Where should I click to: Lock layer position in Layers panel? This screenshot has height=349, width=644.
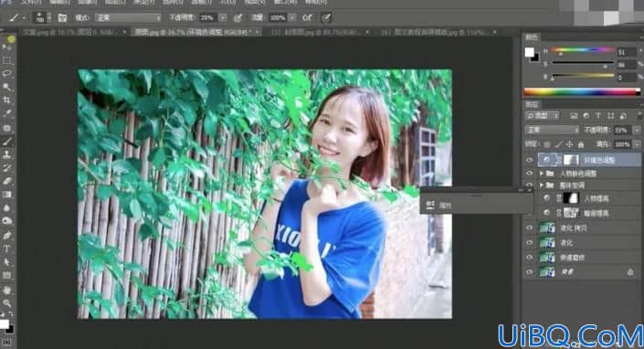(x=570, y=144)
